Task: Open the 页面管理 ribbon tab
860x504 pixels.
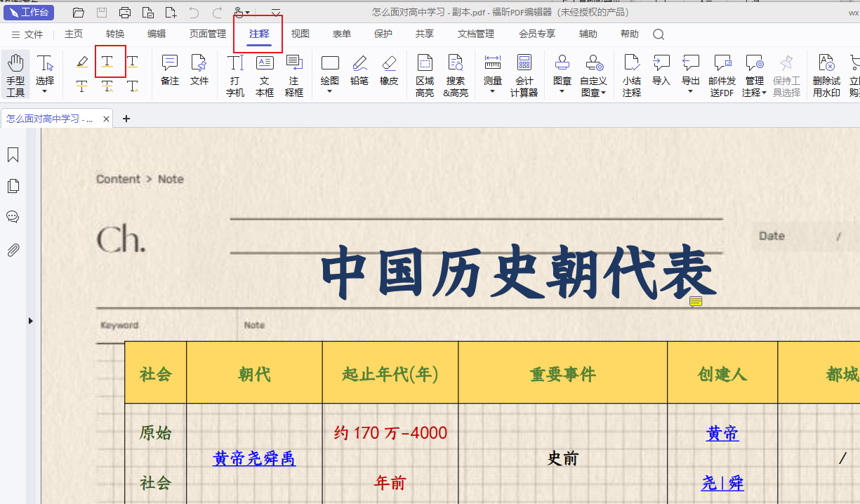Action: tap(207, 34)
